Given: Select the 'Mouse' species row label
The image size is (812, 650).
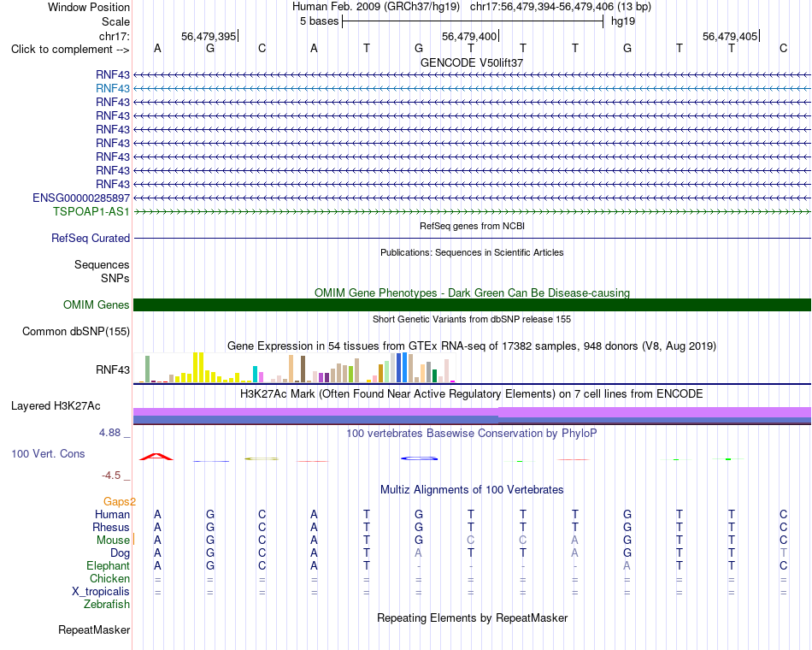Looking at the screenshot, I should click(x=113, y=541).
